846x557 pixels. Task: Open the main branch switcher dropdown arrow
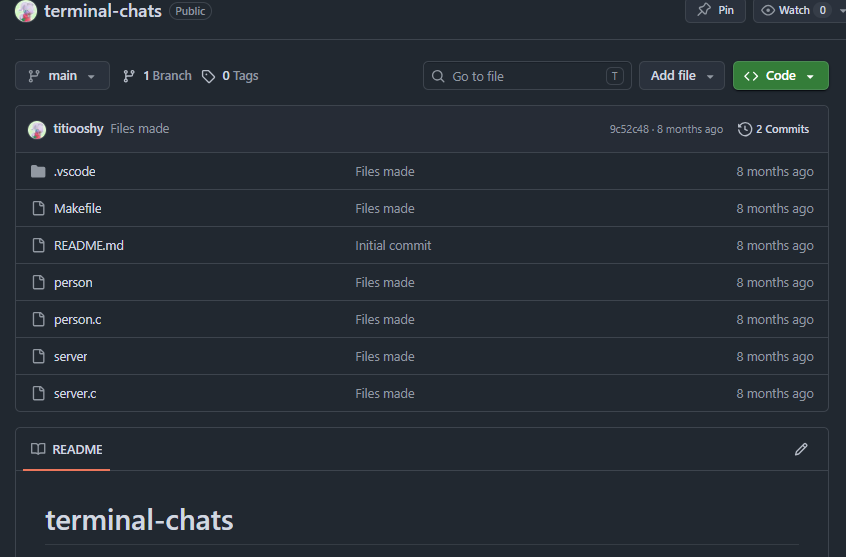(91, 77)
